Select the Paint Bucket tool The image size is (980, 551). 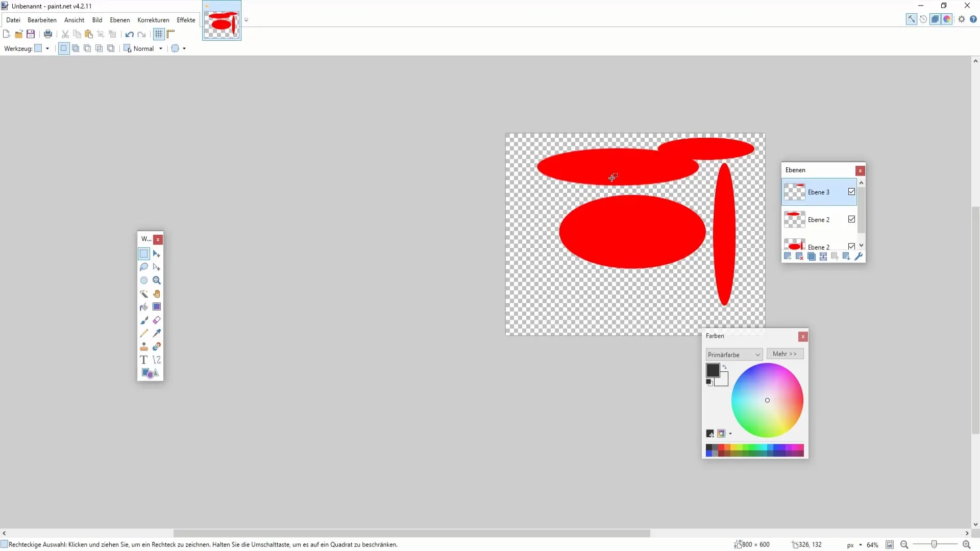click(x=144, y=307)
